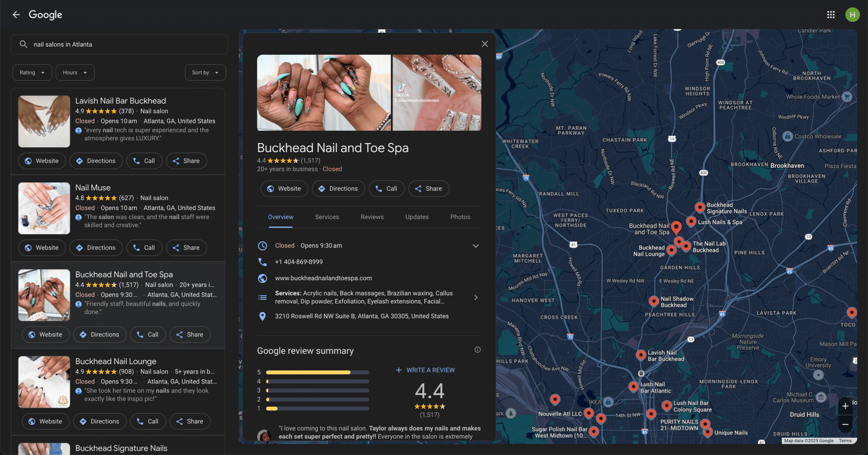Viewport: 868px width, 455px height.
Task: Call from Buckhead Nail and Toe Spa list card
Action: (148, 334)
